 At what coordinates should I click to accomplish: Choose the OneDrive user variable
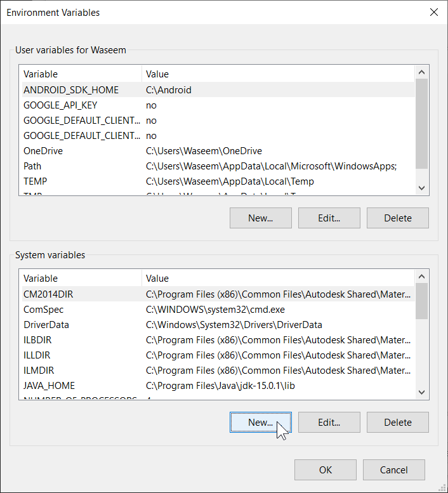43,151
